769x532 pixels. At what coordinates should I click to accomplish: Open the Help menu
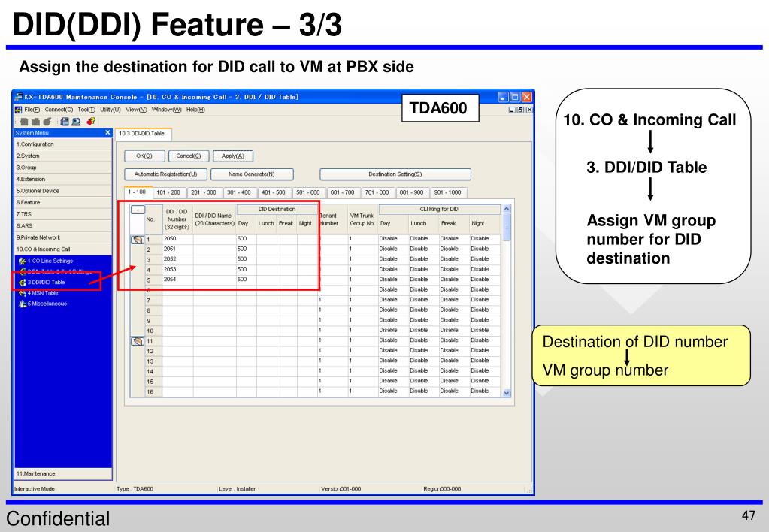pyautogui.click(x=195, y=110)
